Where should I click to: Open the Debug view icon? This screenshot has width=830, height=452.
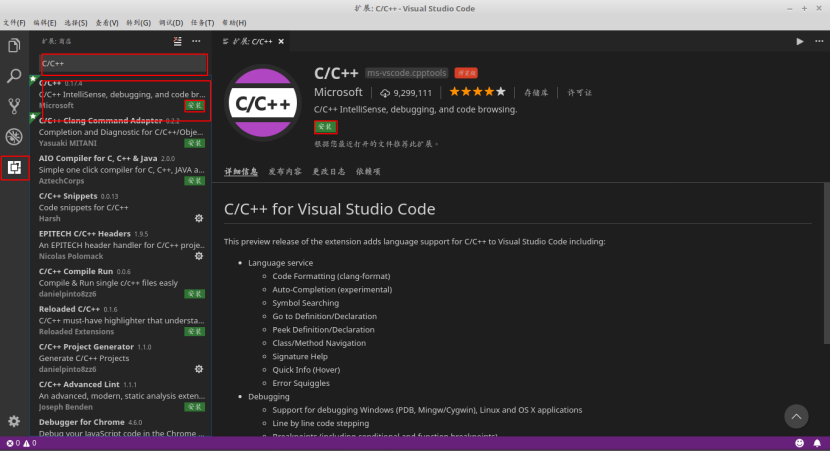(x=14, y=137)
